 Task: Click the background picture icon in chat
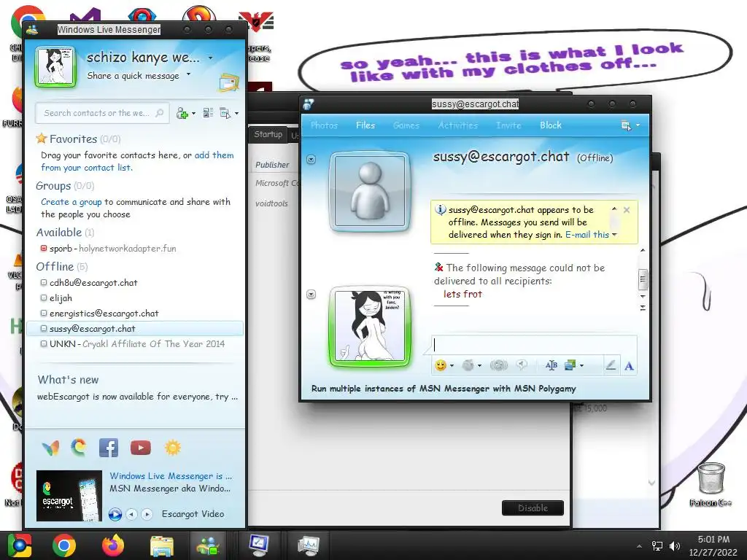click(x=570, y=365)
